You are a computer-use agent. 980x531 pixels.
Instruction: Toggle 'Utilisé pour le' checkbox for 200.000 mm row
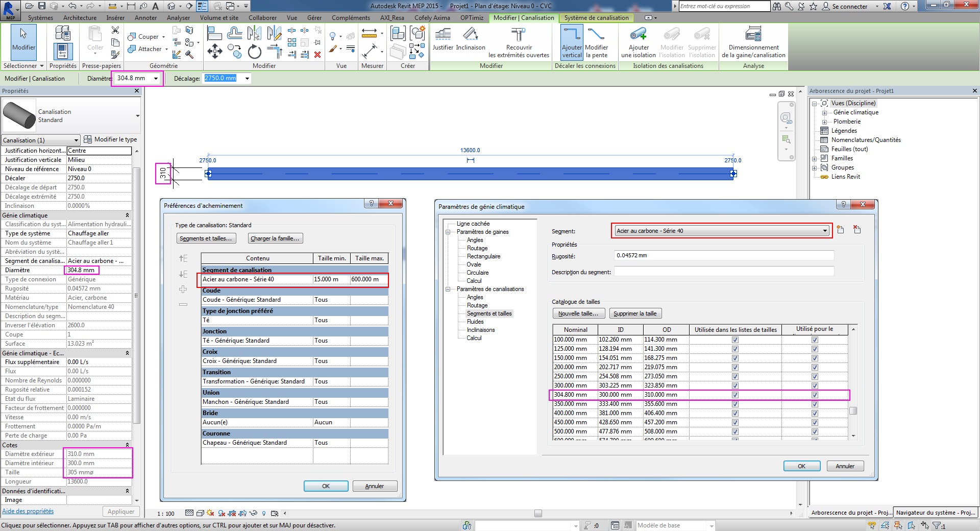(815, 367)
